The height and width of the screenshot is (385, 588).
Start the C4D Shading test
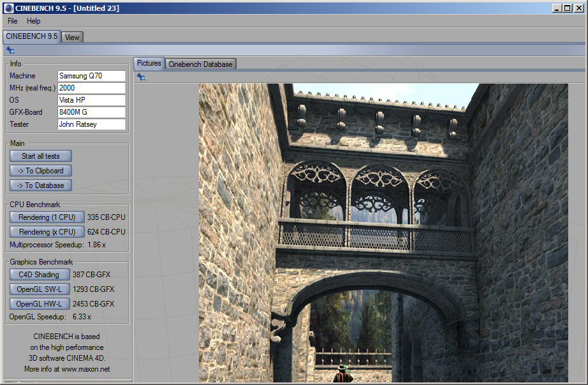(x=40, y=275)
